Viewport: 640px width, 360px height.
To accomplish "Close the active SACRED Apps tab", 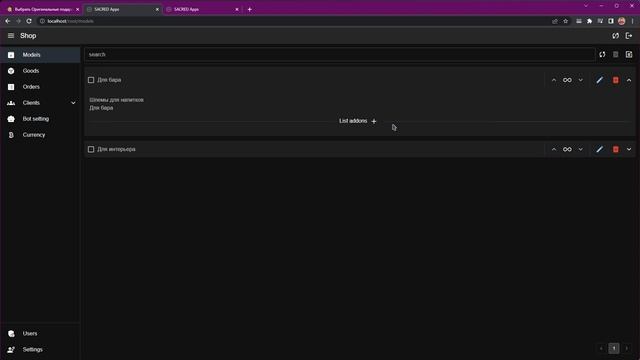I will (157, 9).
